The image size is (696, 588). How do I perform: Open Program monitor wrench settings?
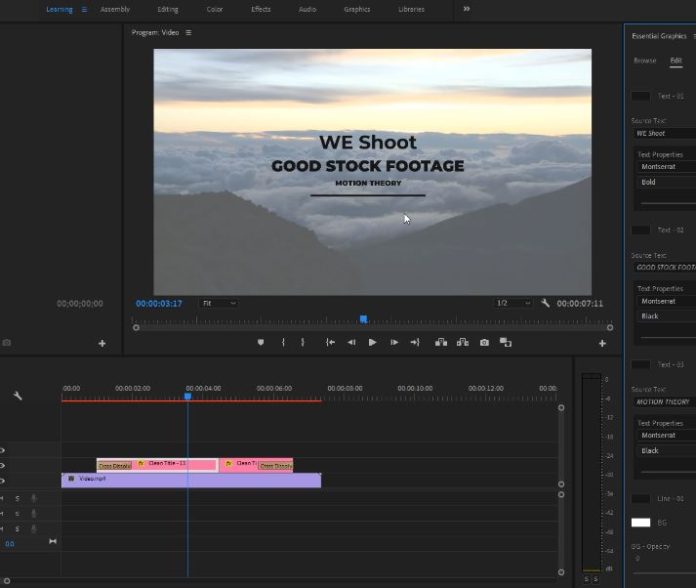click(x=545, y=303)
